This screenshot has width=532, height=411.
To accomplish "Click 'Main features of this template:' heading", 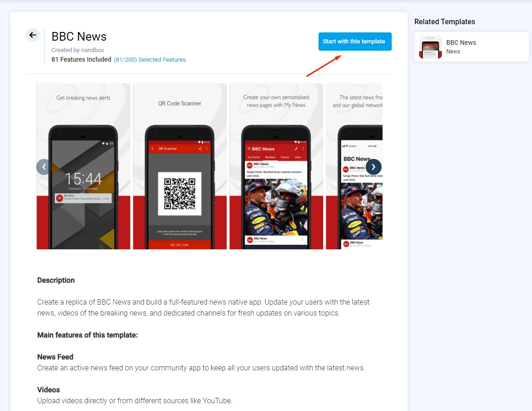I will pos(88,335).
